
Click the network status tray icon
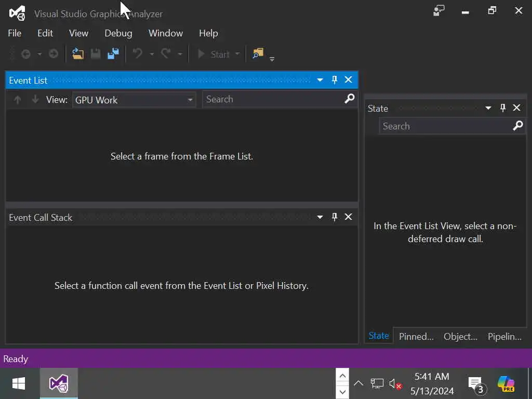coord(377,384)
